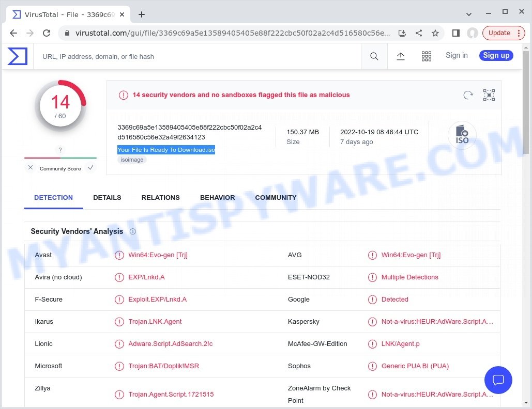
Task: Click Adware.Script.AdSearch.2!c detection text
Action: 170,343
